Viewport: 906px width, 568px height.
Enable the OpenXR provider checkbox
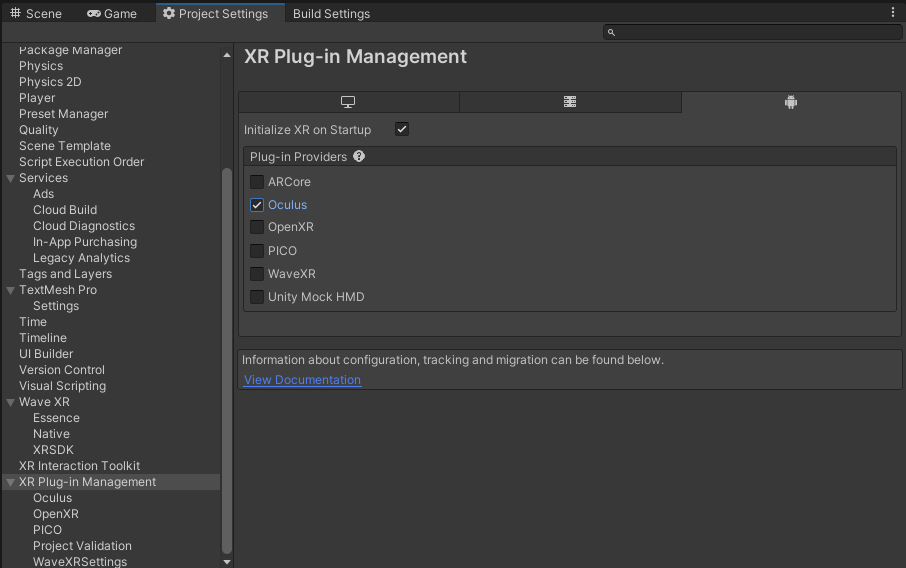(x=257, y=227)
